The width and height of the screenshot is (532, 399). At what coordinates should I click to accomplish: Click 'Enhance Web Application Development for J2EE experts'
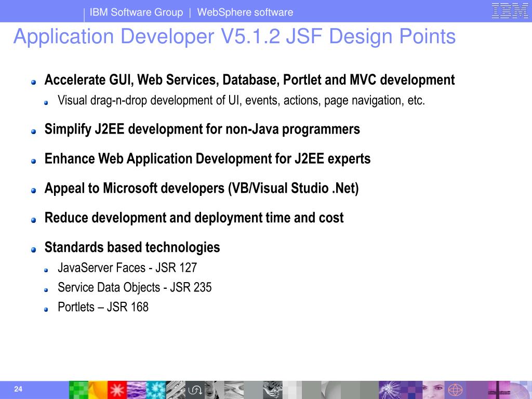point(207,159)
